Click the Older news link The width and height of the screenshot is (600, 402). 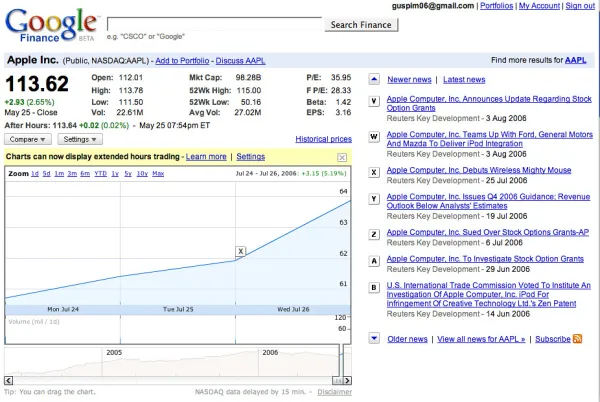407,339
